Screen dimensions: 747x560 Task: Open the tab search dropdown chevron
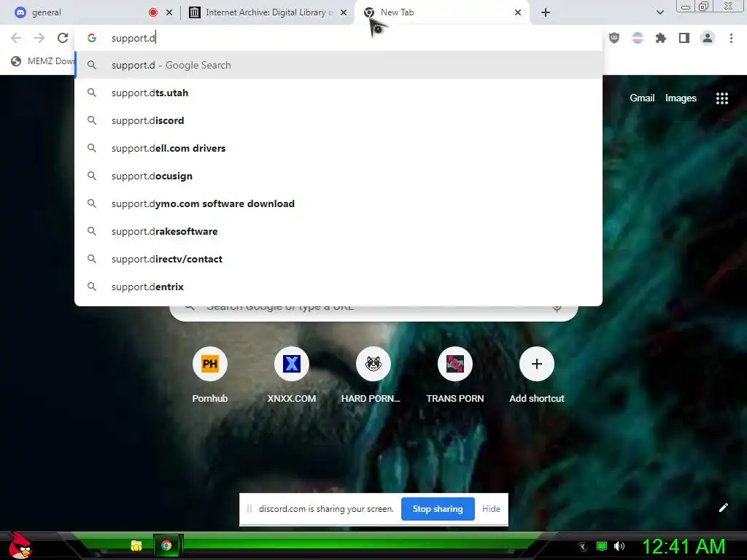point(659,12)
